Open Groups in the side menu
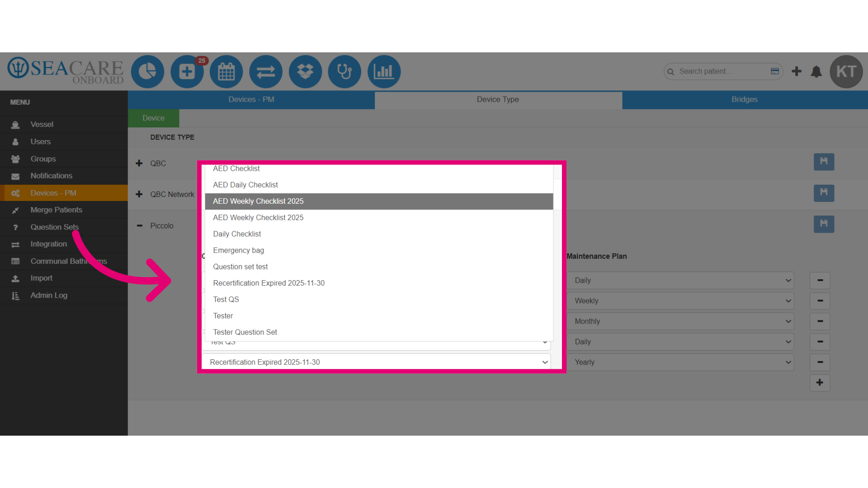Image resolution: width=868 pixels, height=488 pixels. point(64,159)
